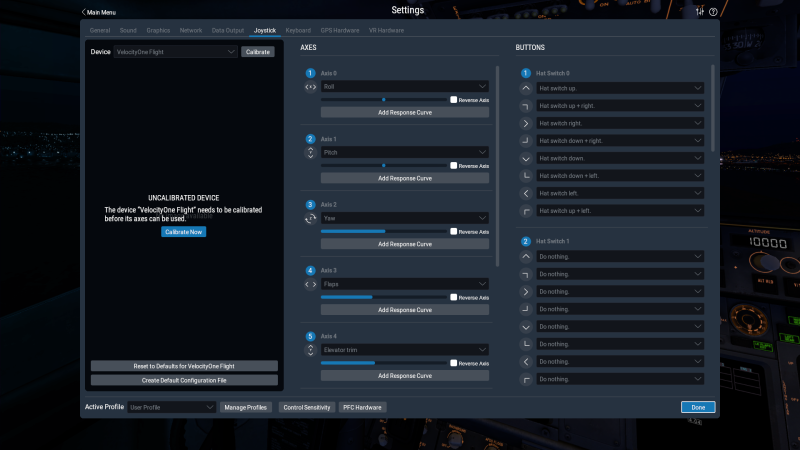The image size is (800, 450).
Task: Click the Axis 4 Elevator trim position bar
Action: pyautogui.click(x=384, y=363)
